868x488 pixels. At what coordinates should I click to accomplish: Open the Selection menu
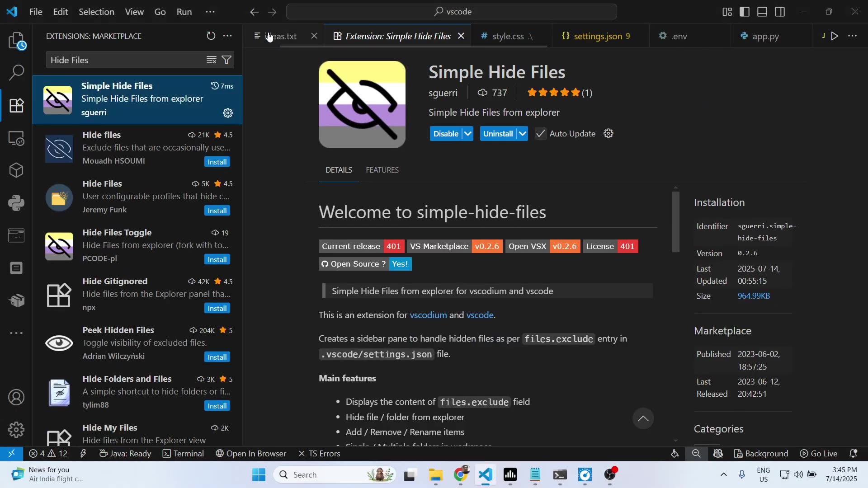[96, 12]
